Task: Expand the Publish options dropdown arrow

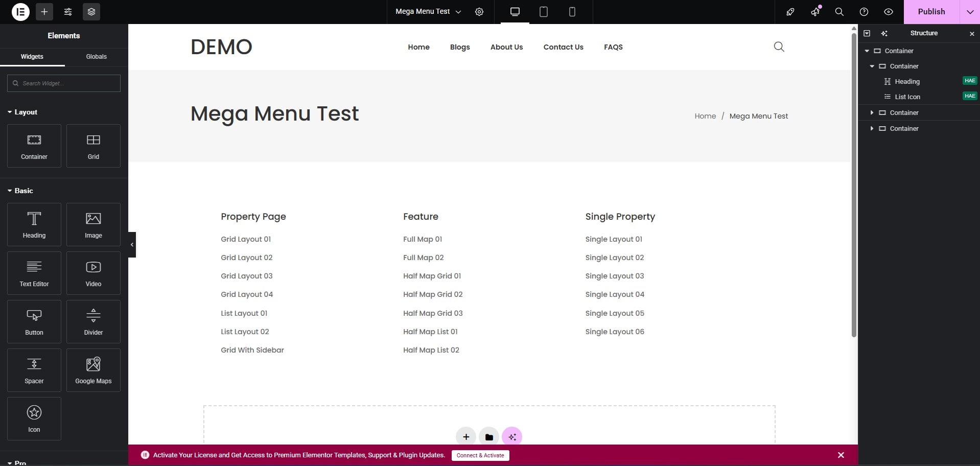Action: (969, 12)
